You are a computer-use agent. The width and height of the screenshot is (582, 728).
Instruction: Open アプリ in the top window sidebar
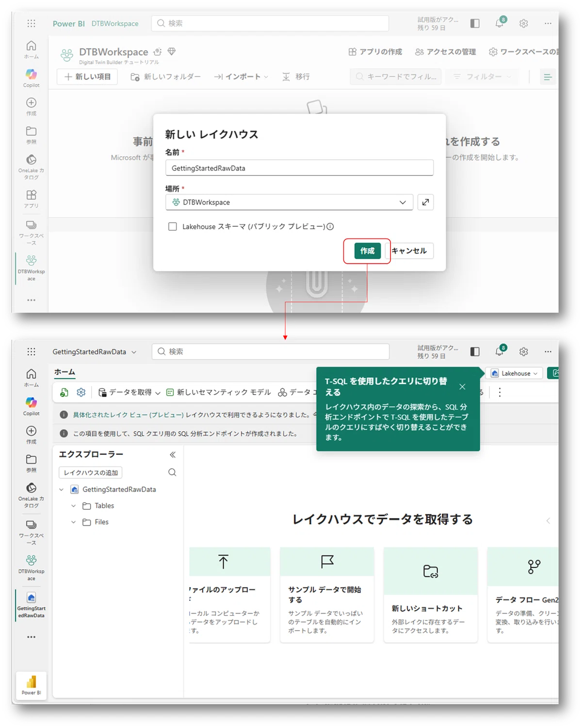point(32,199)
